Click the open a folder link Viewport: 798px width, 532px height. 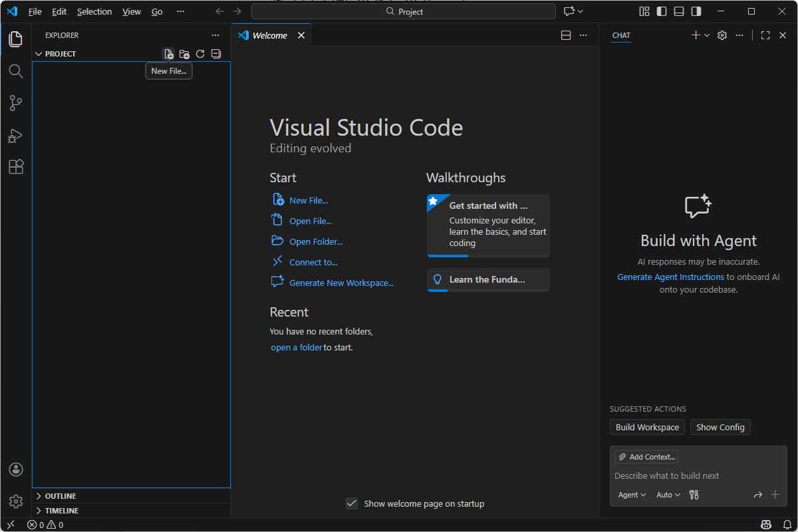pos(297,347)
